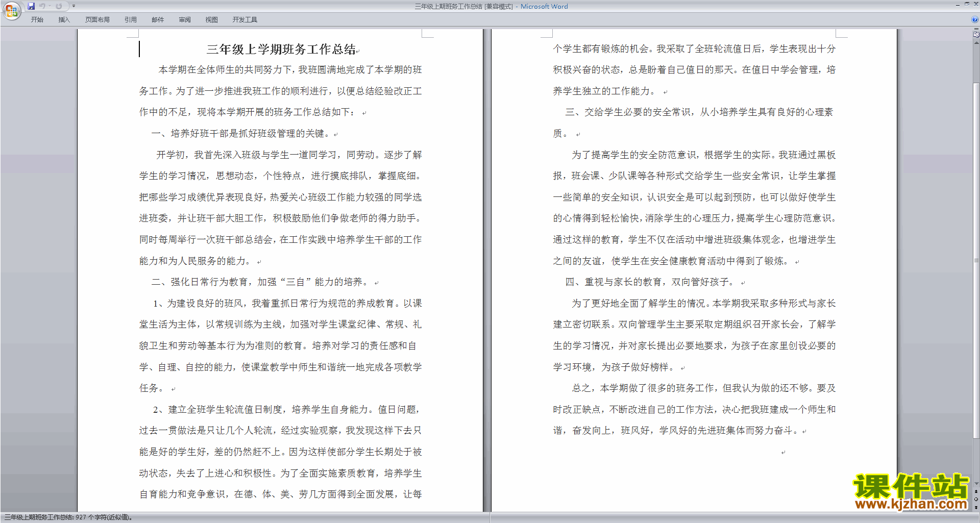Screen dimensions: 980x523
Task: Go to next page with the double down arrow
Action: coord(976,507)
